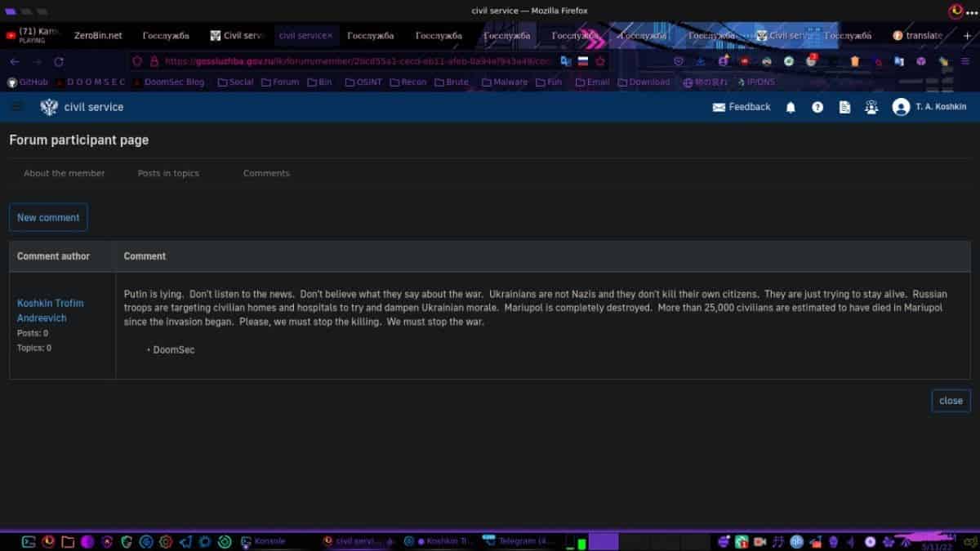Open the documents icon in site header
980x551 pixels.
pyautogui.click(x=845, y=107)
